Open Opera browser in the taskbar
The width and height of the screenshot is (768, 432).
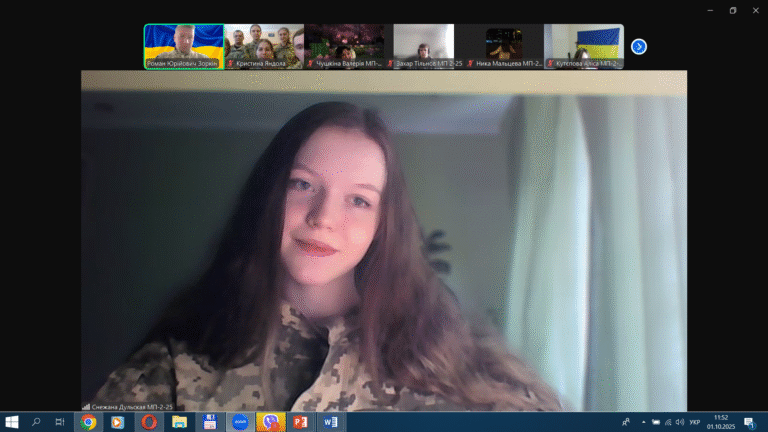pos(149,422)
